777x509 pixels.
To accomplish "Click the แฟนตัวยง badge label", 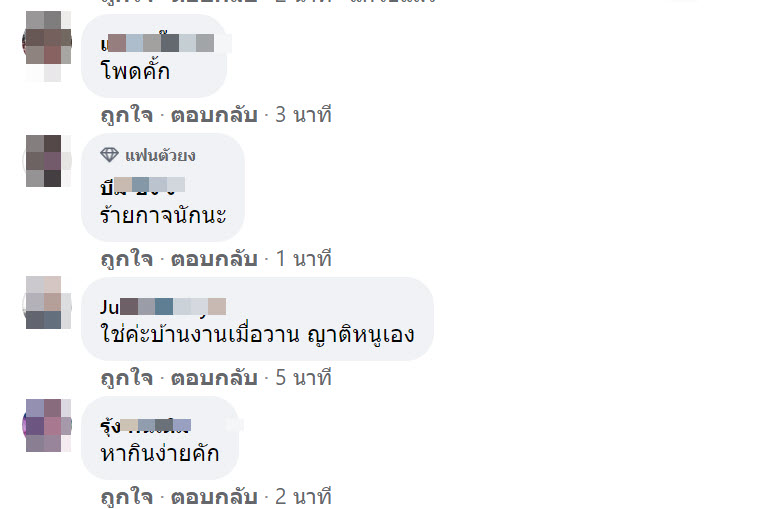I will (160, 156).
